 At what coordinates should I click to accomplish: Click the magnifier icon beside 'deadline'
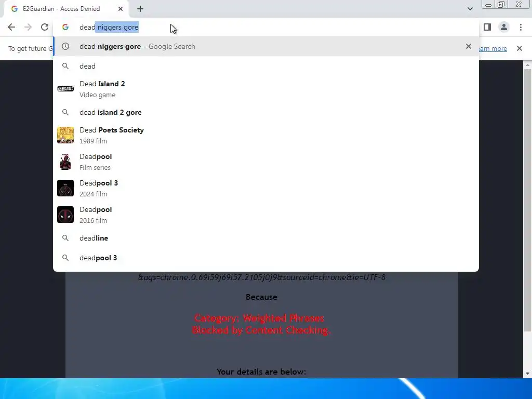point(65,238)
